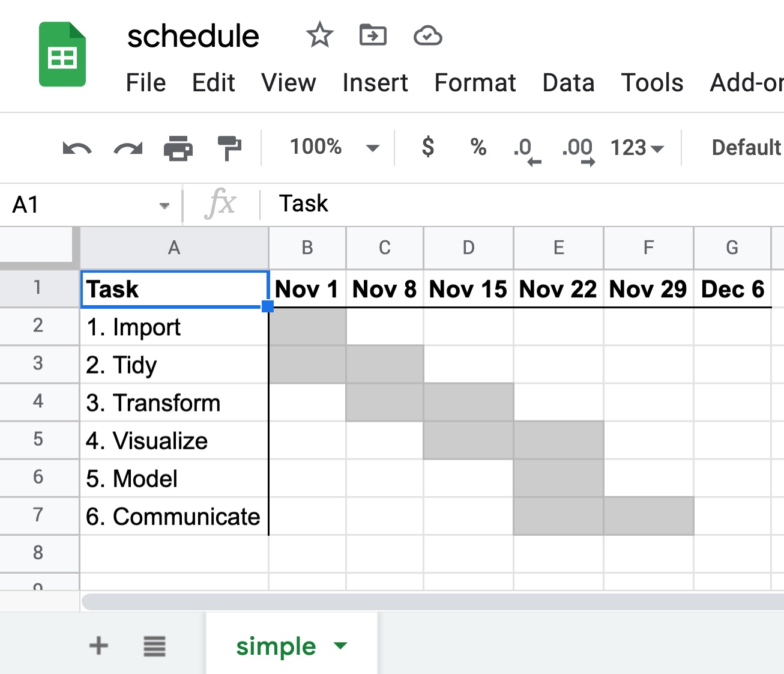
Task: Select the Paint format roller icon
Action: tap(229, 148)
